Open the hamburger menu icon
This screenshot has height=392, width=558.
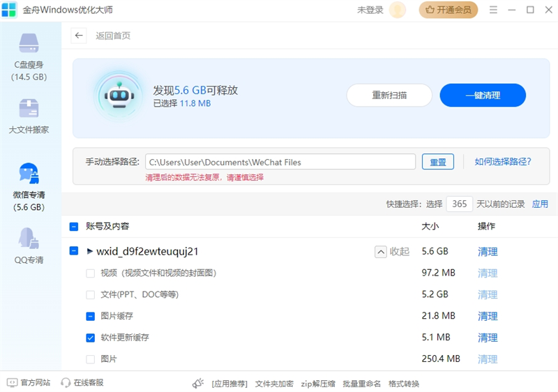point(493,10)
